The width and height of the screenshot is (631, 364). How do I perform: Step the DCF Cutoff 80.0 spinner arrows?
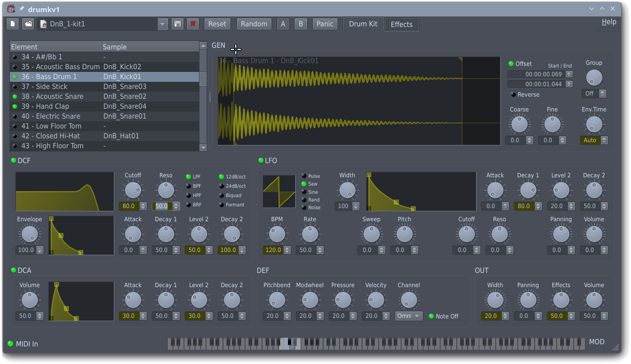tap(143, 206)
